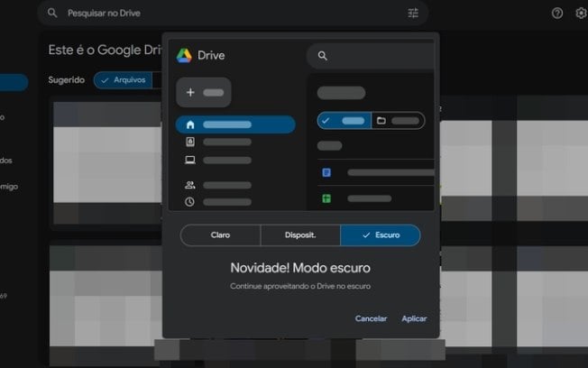Click the Aplicar button

[x=414, y=318]
